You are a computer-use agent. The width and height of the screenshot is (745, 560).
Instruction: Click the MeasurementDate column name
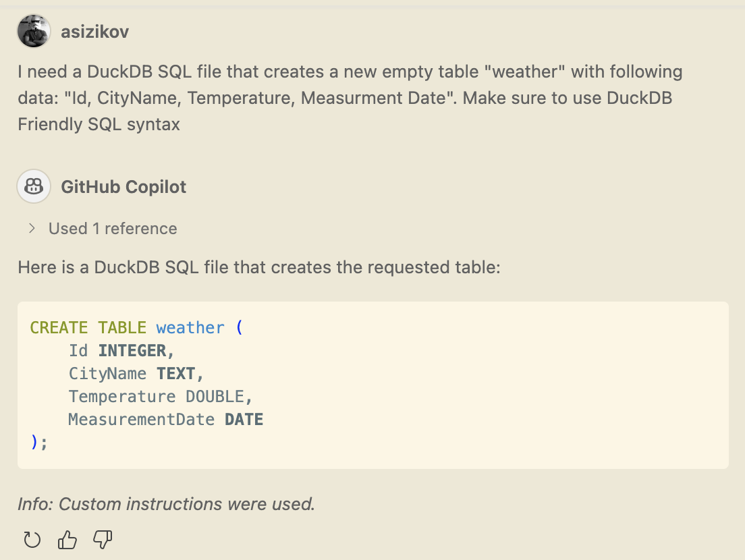pyautogui.click(x=141, y=420)
